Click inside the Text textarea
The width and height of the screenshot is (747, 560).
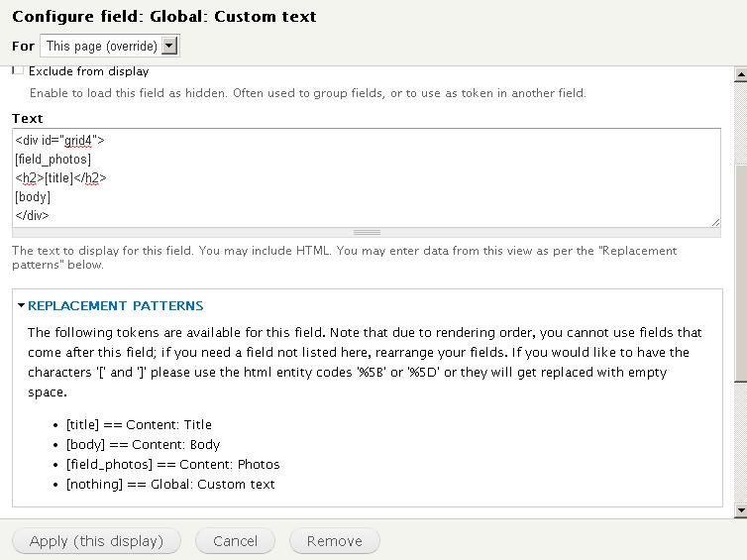tap(367, 177)
